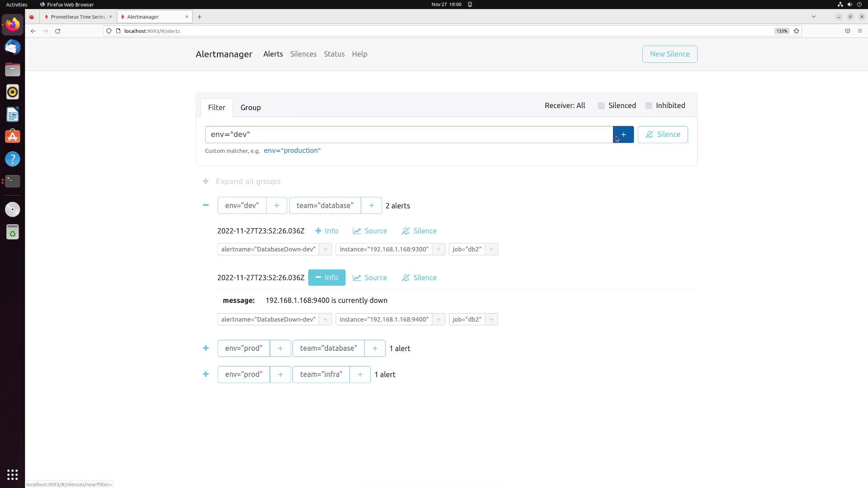Select the Filter tab
Viewport: 868px width, 488px height.
click(217, 108)
